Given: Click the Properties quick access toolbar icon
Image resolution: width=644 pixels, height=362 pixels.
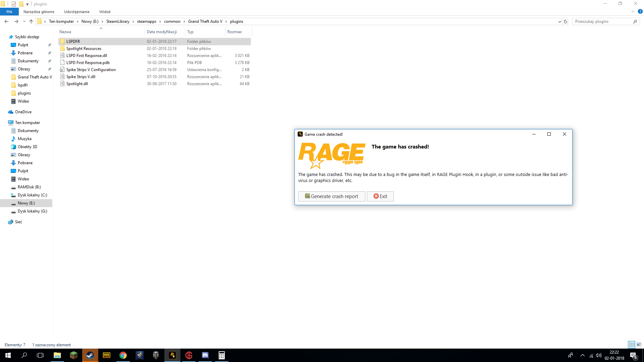Looking at the screenshot, I should pos(14,4).
